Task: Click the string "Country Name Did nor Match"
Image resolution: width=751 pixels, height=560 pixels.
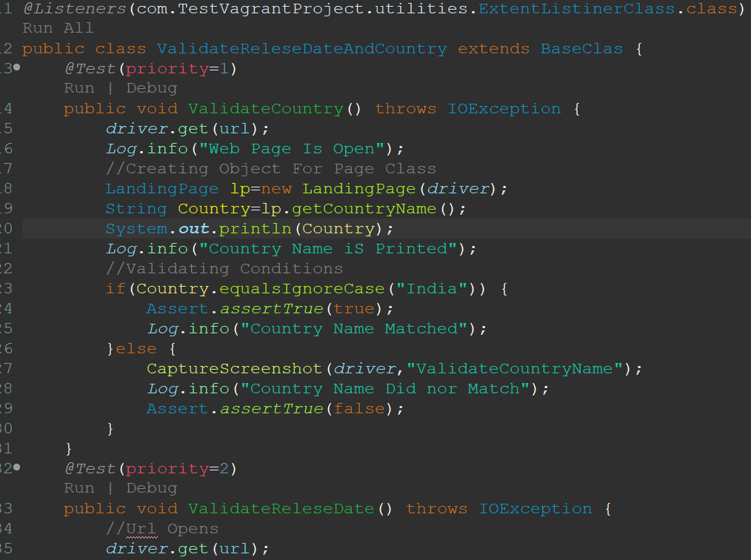Action: pos(385,389)
